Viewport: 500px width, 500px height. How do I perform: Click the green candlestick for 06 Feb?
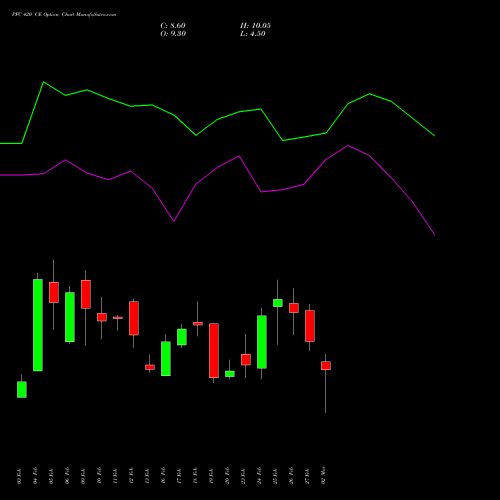pos(70,317)
